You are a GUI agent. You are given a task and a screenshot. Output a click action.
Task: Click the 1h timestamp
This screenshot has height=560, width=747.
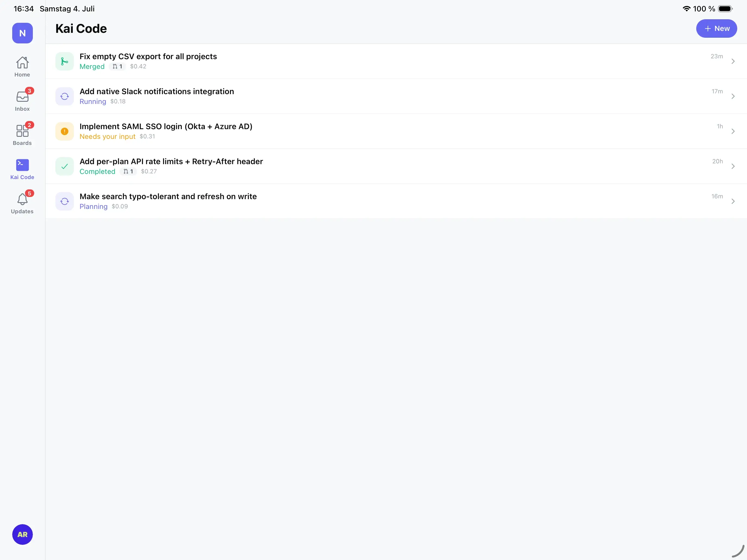pos(720,126)
